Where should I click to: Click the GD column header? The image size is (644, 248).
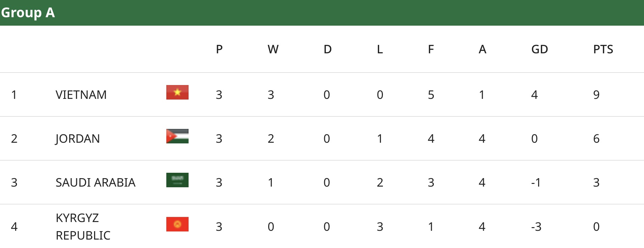click(x=539, y=50)
